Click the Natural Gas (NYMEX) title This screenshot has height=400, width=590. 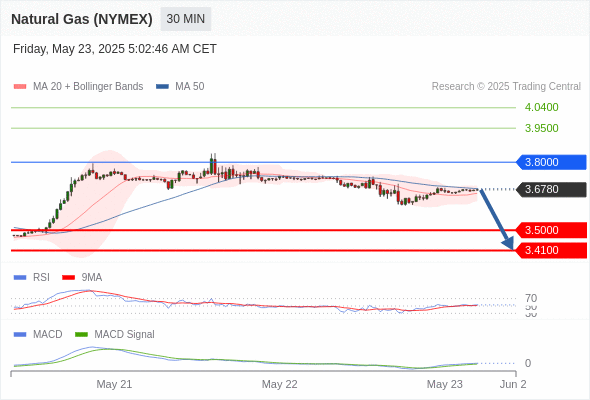click(x=82, y=19)
